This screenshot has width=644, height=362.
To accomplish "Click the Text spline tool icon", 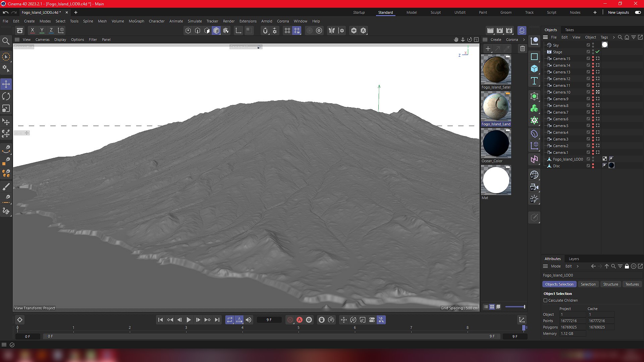I will coord(534,81).
